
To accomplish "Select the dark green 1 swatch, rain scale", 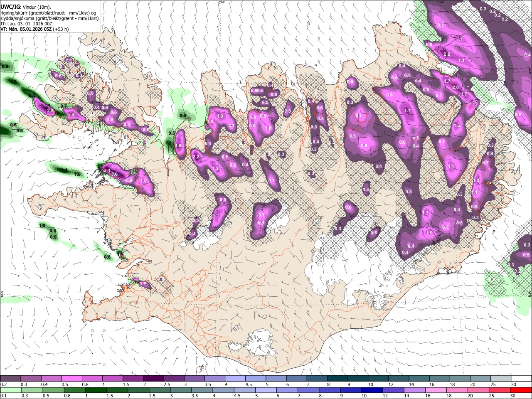I will (96, 390).
